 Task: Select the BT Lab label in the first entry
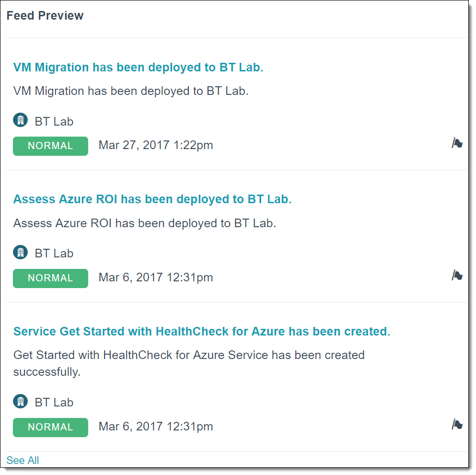(53, 121)
